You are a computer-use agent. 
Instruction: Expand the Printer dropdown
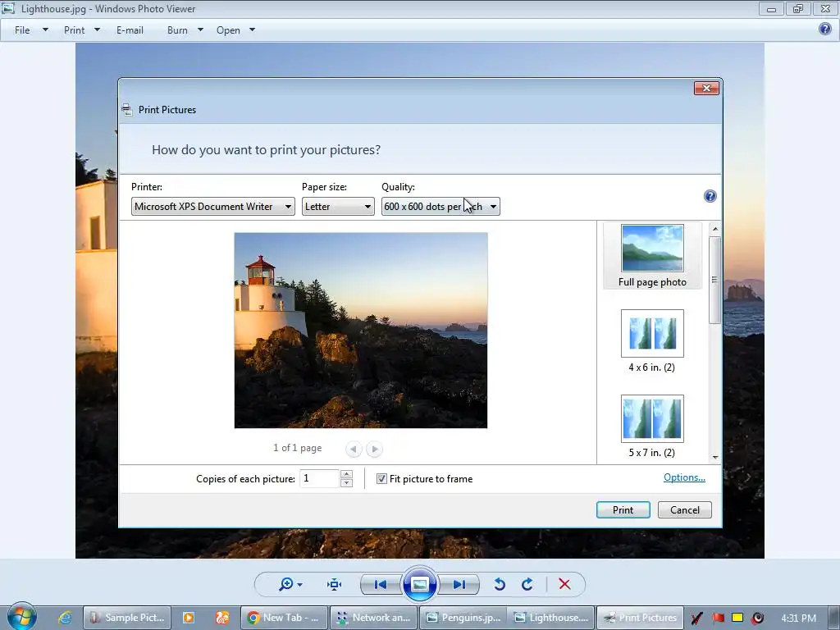[x=212, y=206]
